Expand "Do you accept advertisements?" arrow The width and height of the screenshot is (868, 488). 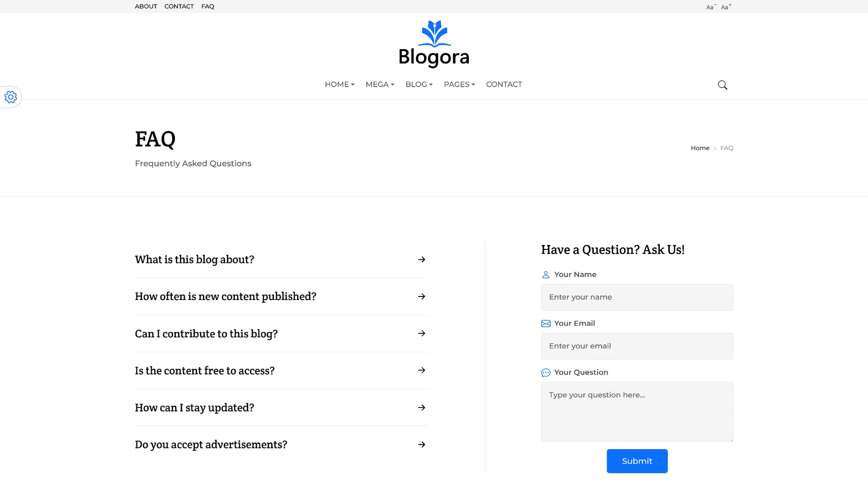pyautogui.click(x=421, y=445)
